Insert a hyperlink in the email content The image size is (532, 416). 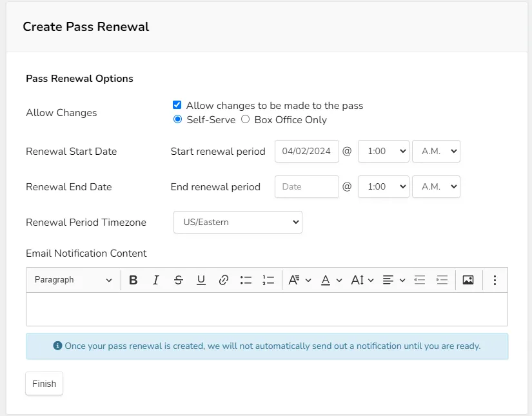pyautogui.click(x=224, y=280)
